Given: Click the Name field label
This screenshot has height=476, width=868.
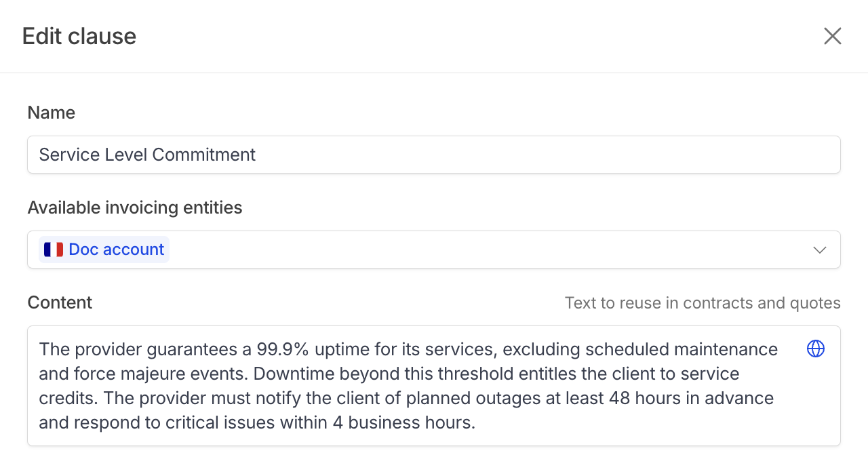Looking at the screenshot, I should tap(52, 113).
